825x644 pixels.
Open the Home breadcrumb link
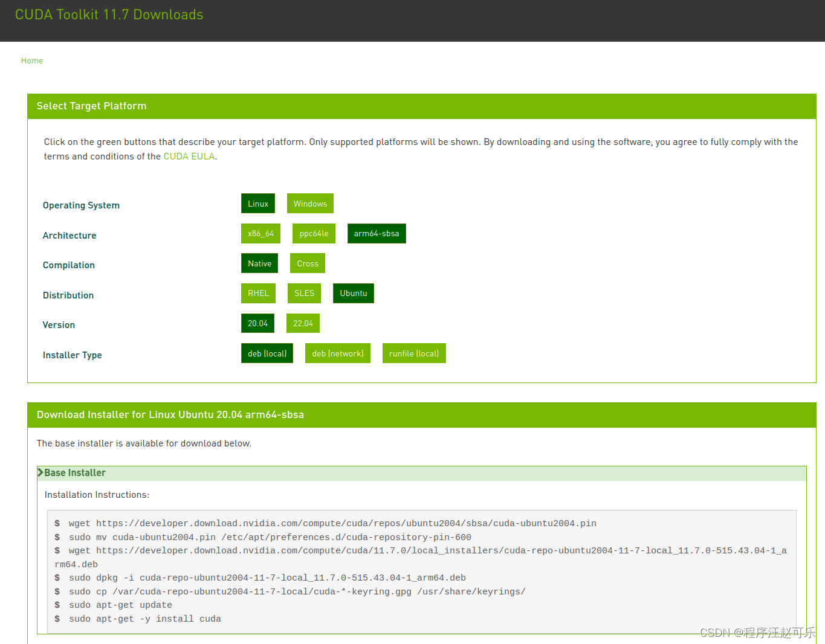click(x=32, y=60)
